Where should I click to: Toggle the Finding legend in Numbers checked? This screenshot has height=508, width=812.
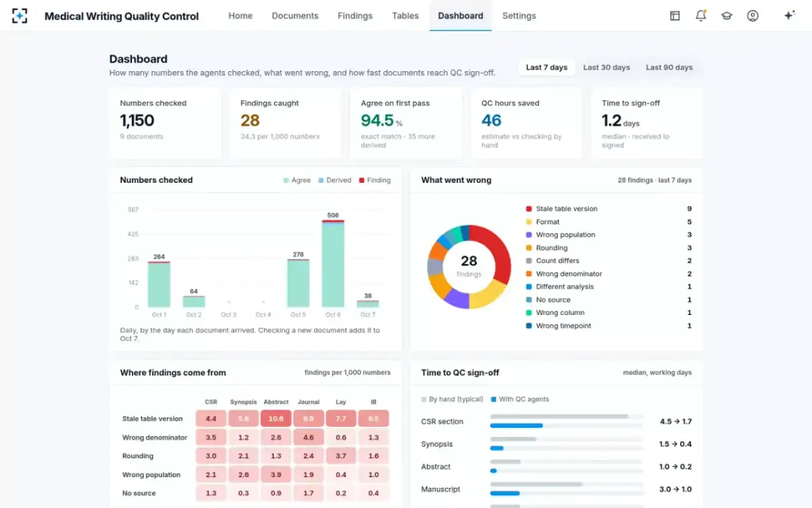(375, 180)
